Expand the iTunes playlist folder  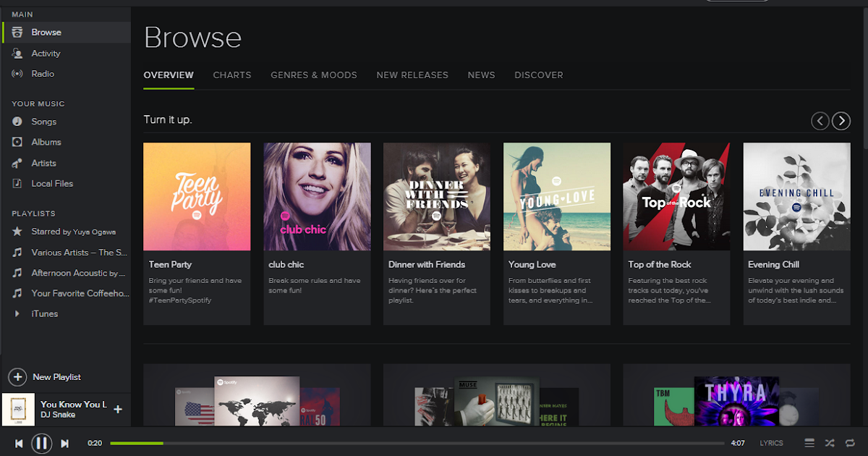17,313
